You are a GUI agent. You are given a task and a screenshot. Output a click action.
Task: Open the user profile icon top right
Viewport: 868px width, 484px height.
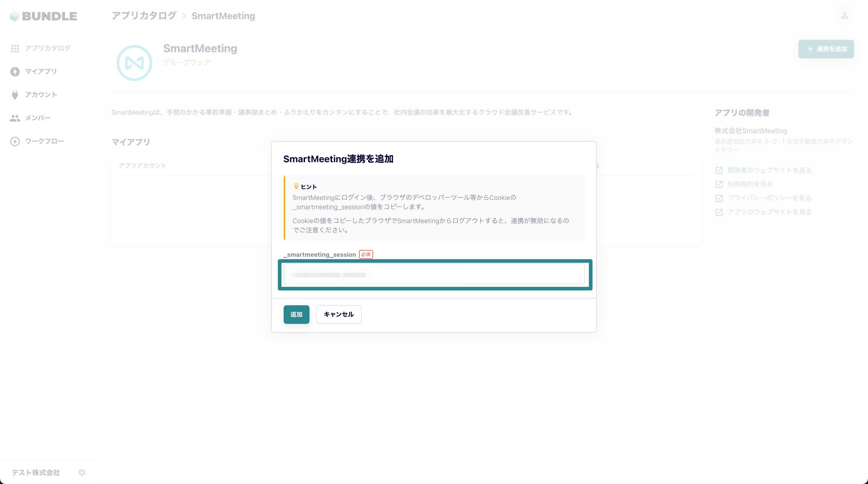[x=844, y=16]
